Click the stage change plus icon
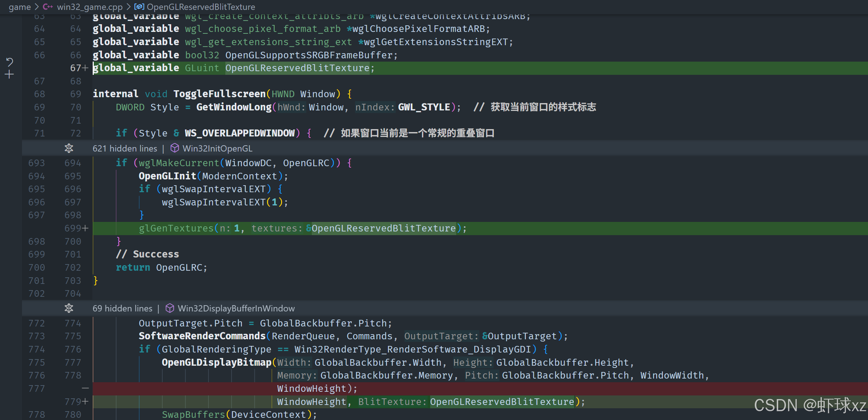The height and width of the screenshot is (420, 868). click(x=10, y=75)
